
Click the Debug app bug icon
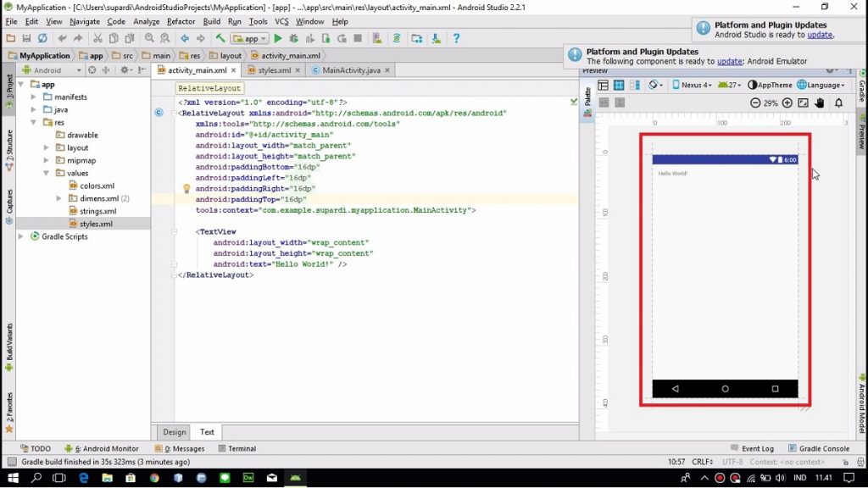(x=292, y=39)
